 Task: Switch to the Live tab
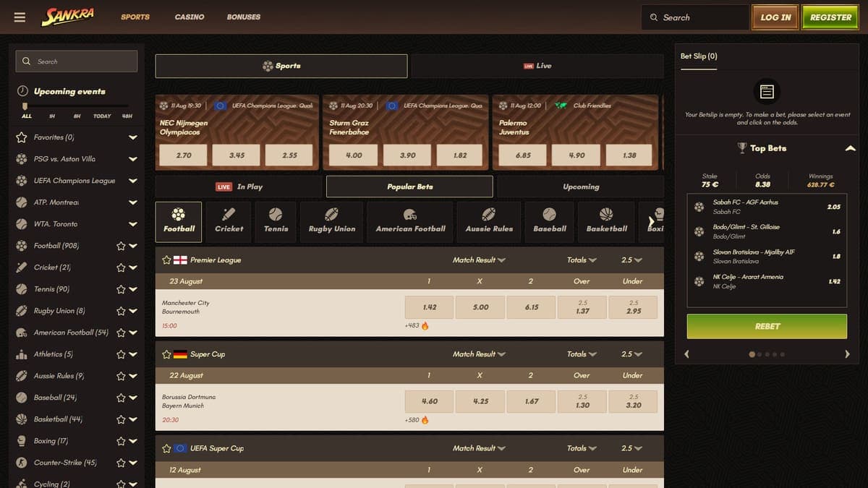[x=537, y=66]
